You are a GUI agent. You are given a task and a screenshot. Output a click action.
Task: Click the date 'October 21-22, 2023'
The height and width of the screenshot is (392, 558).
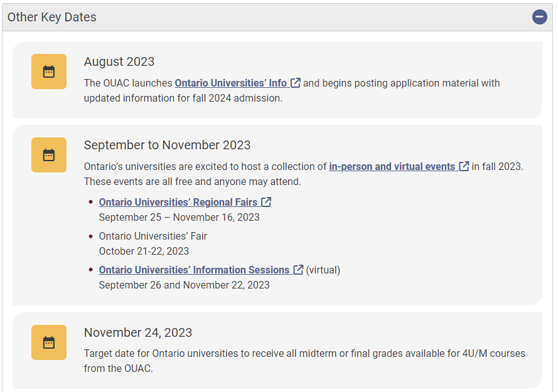[x=144, y=251]
